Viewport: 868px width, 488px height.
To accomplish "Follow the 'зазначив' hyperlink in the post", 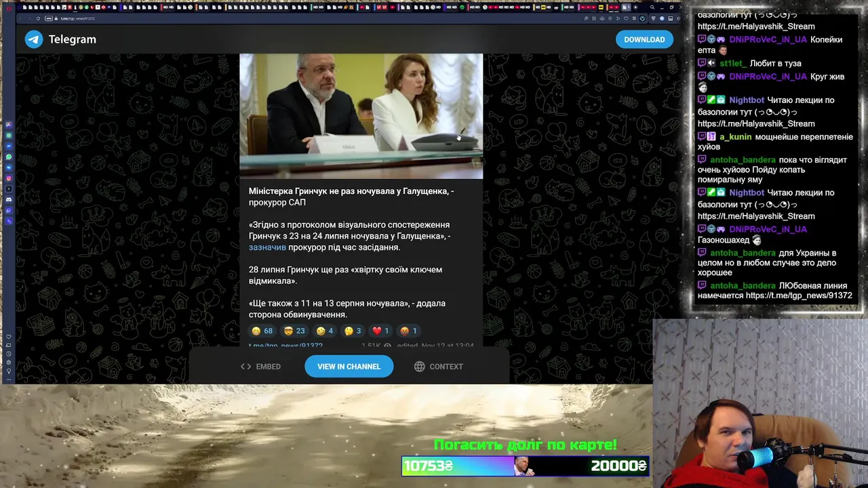I will 267,247.
